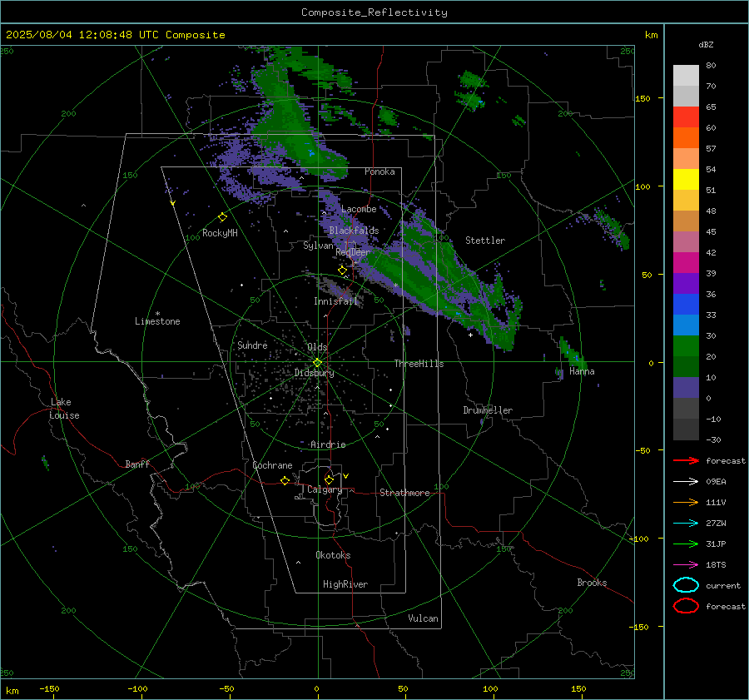Click the cyan current ellipse legend icon
Screen dimensions: 749x700
686,585
